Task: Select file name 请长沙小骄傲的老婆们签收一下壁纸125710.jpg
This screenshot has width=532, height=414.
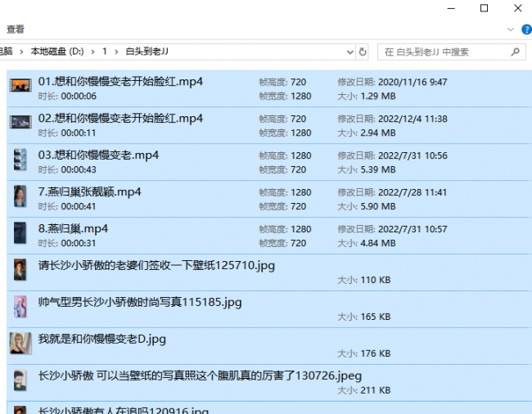Action: click(x=156, y=265)
